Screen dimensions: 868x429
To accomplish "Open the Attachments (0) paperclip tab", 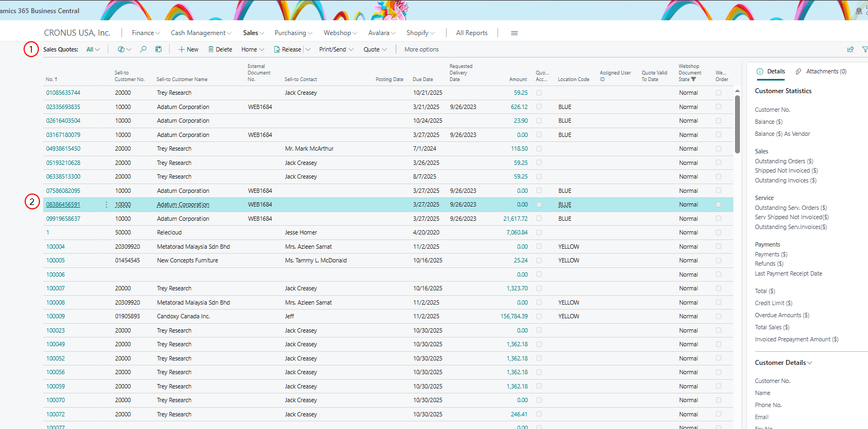I will click(820, 71).
